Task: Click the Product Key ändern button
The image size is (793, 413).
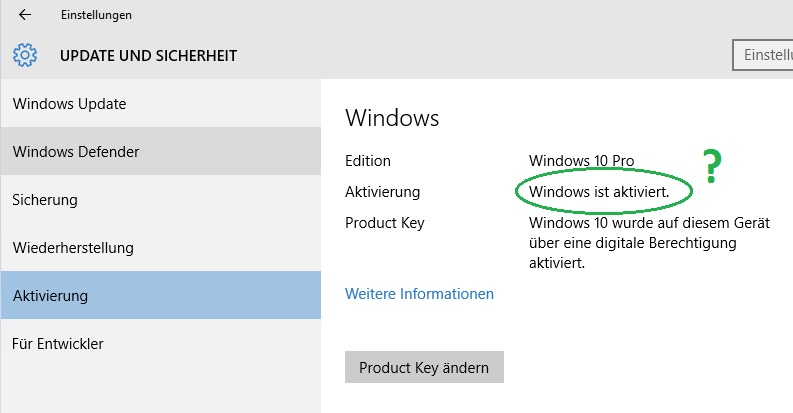Action: tap(424, 367)
